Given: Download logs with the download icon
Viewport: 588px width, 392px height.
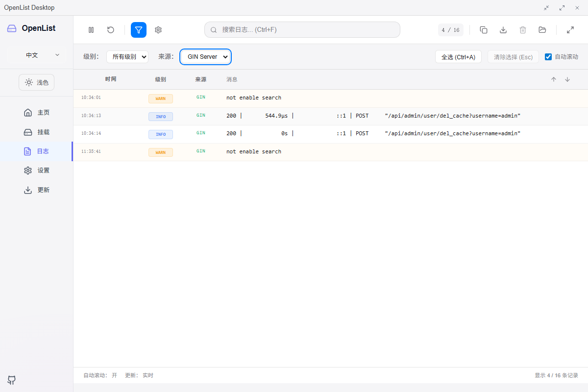Looking at the screenshot, I should [503, 30].
